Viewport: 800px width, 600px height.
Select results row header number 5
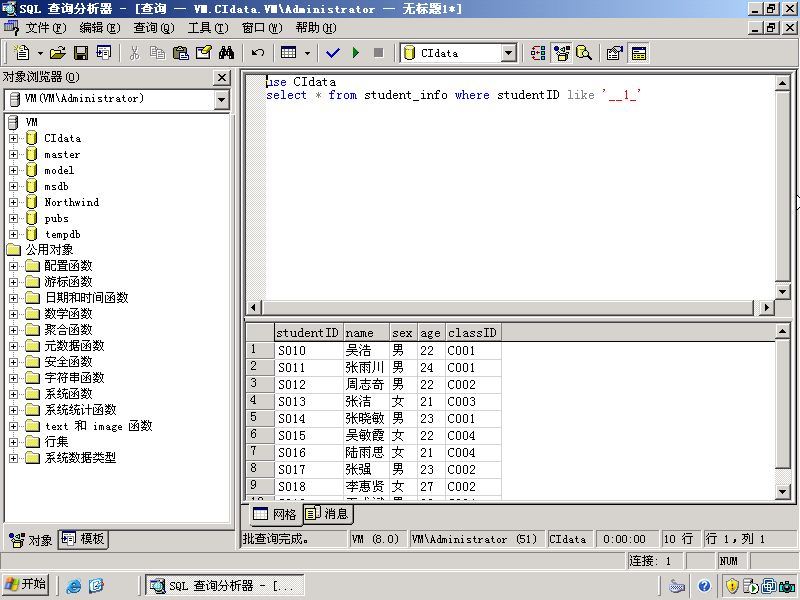tap(260, 418)
